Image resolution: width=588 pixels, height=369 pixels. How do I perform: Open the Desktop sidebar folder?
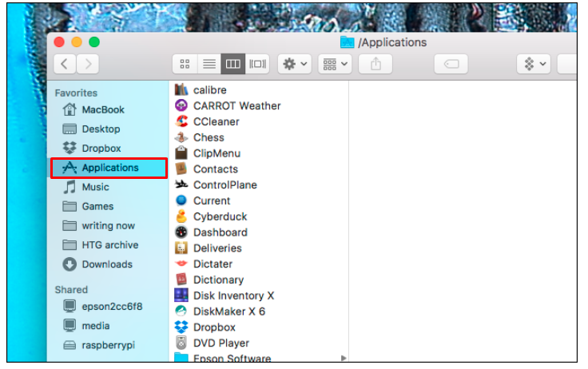click(101, 129)
